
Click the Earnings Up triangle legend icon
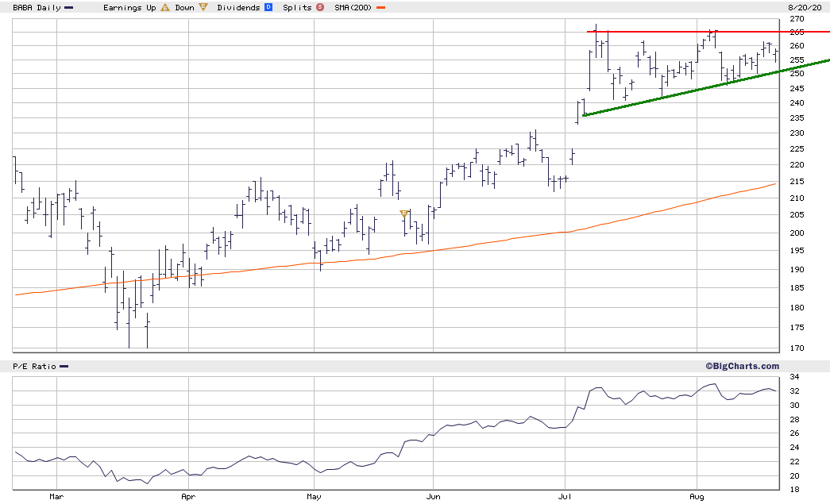(165, 7)
